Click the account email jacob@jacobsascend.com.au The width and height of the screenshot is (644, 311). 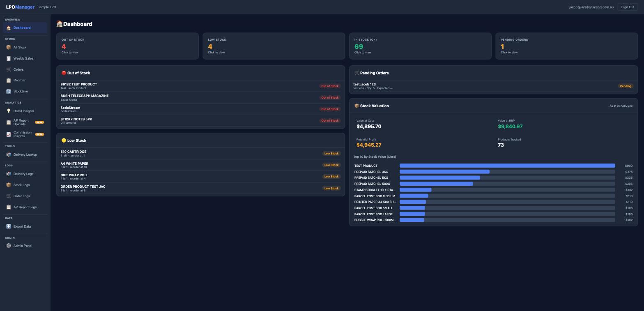point(591,7)
